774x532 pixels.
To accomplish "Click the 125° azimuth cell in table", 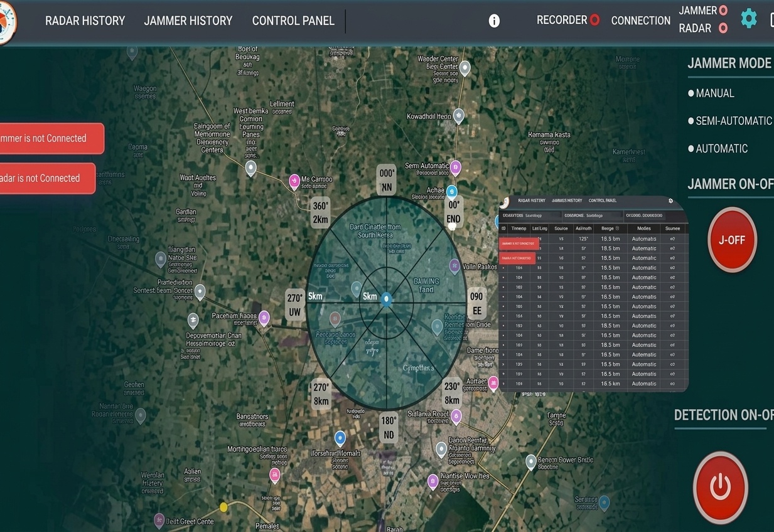I will point(583,239).
